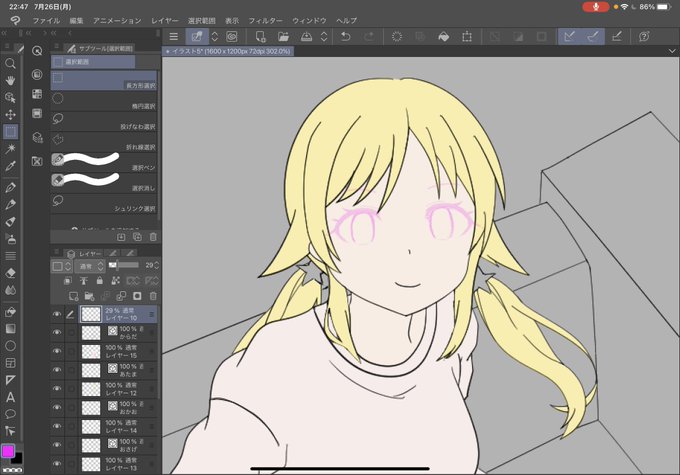Open the help question mark icon
Viewport: 680px width, 475px height.
click(644, 36)
